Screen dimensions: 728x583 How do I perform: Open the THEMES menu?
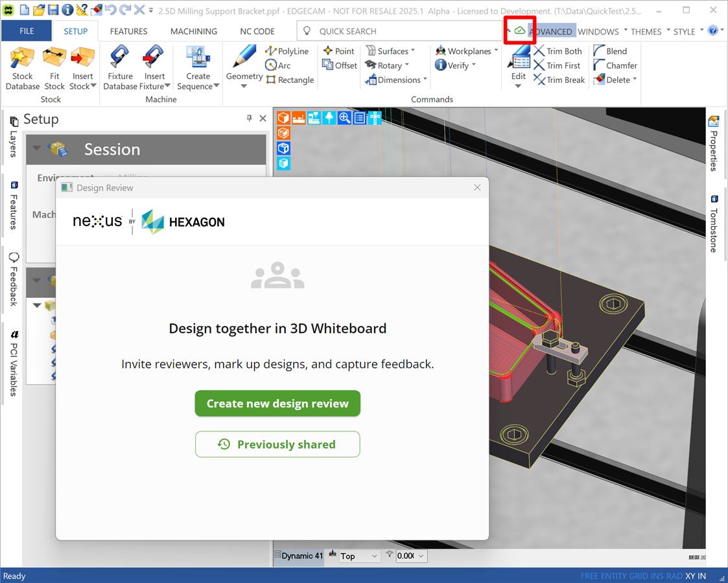pos(650,31)
